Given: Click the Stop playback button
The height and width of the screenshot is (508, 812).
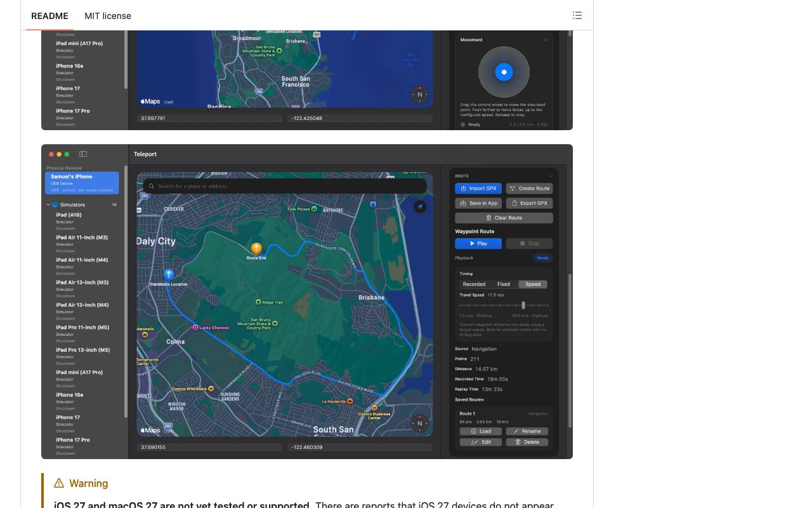Looking at the screenshot, I should pyautogui.click(x=530, y=243).
